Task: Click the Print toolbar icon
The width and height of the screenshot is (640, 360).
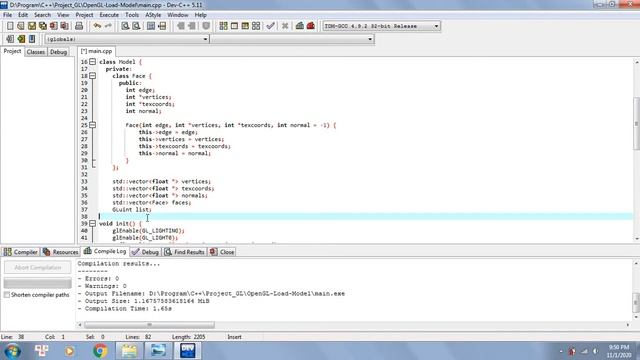Action: click(79, 26)
